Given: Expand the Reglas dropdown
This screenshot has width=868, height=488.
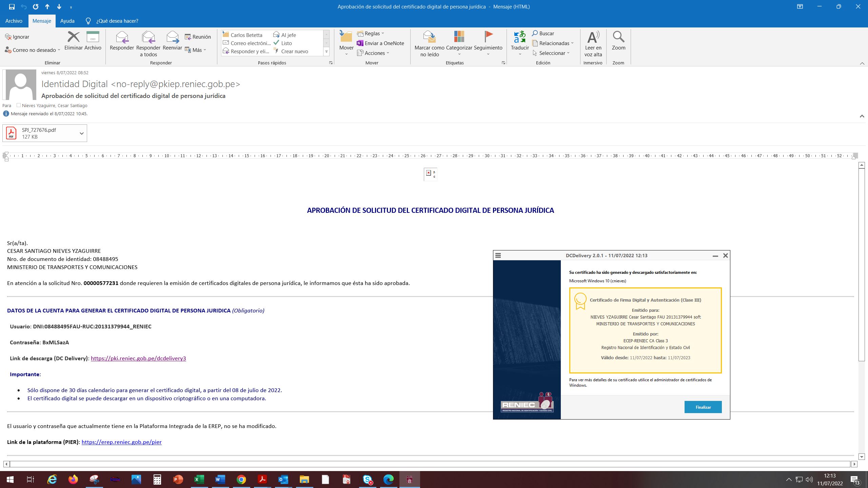Looking at the screenshot, I should (x=383, y=33).
